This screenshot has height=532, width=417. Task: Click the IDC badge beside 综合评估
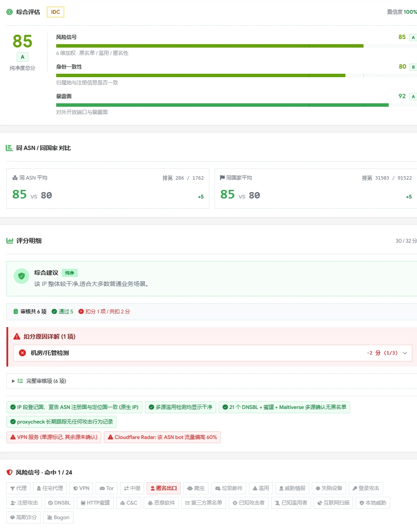55,12
